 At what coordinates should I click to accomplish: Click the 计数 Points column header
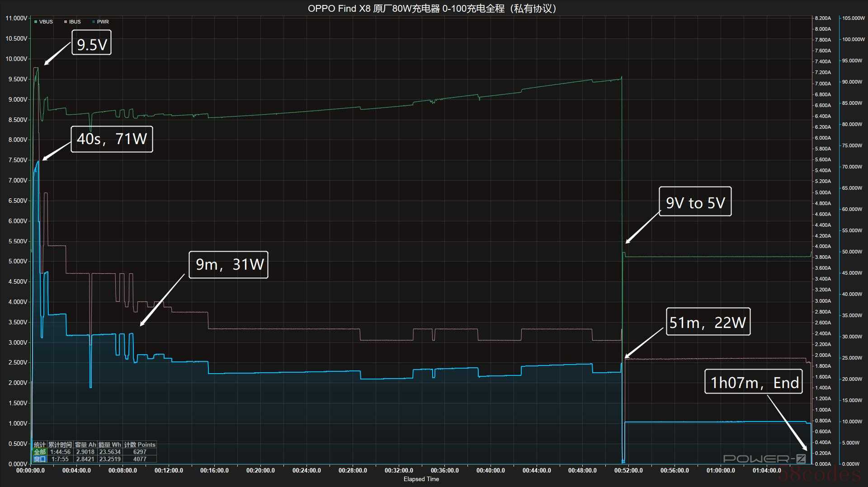tap(140, 445)
